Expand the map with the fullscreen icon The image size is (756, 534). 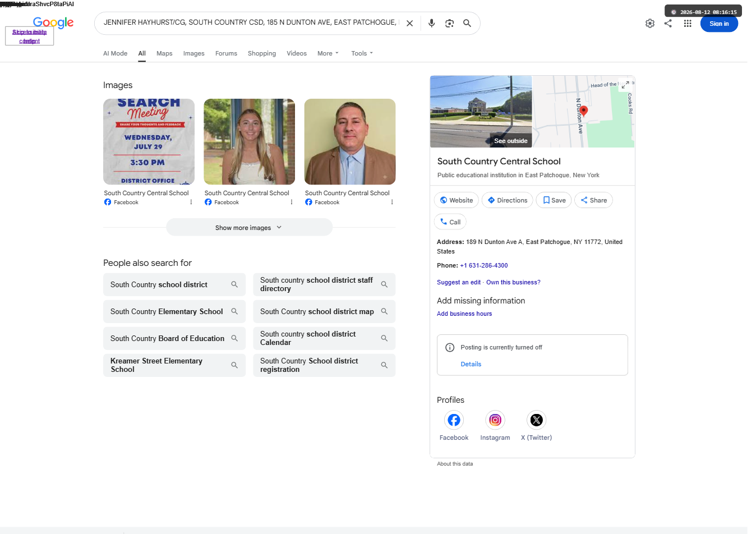pos(625,85)
